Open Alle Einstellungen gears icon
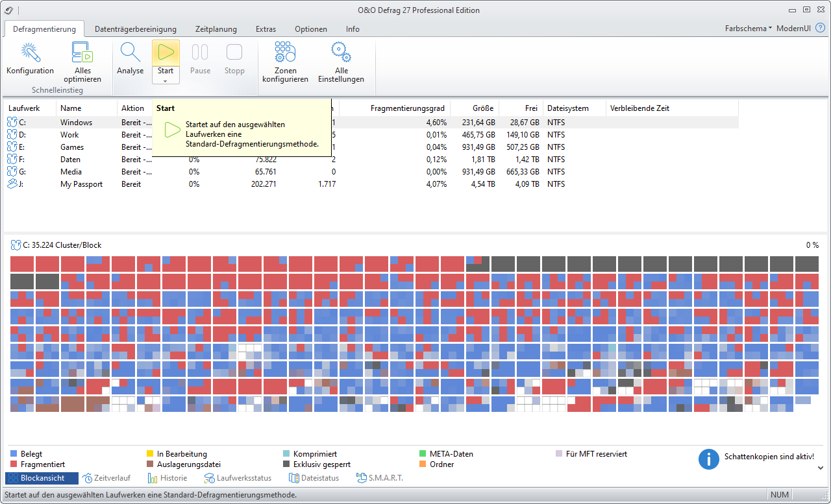Image resolution: width=831 pixels, height=504 pixels. pyautogui.click(x=341, y=53)
